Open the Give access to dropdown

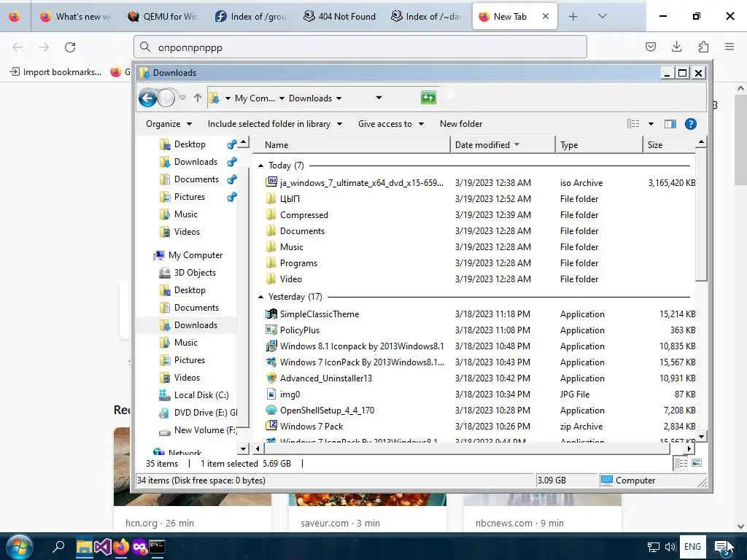391,124
